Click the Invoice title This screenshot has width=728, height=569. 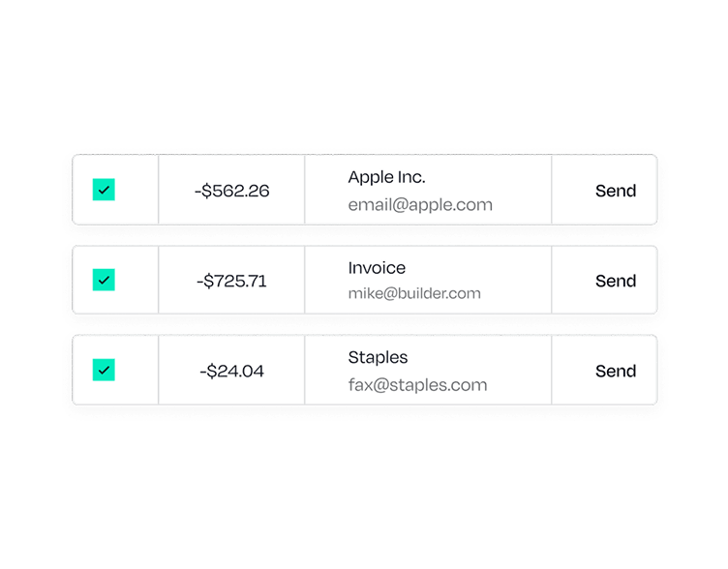pyautogui.click(x=377, y=268)
